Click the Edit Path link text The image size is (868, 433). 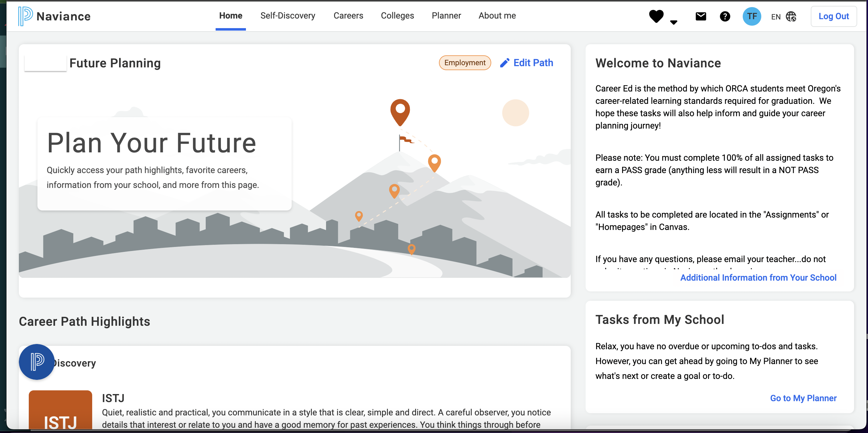[x=533, y=63]
